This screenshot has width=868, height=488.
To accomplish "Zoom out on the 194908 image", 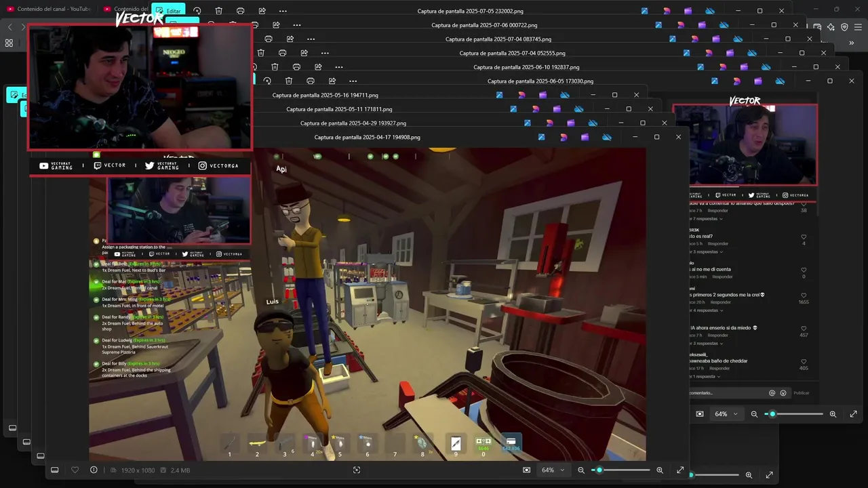I will pos(580,470).
